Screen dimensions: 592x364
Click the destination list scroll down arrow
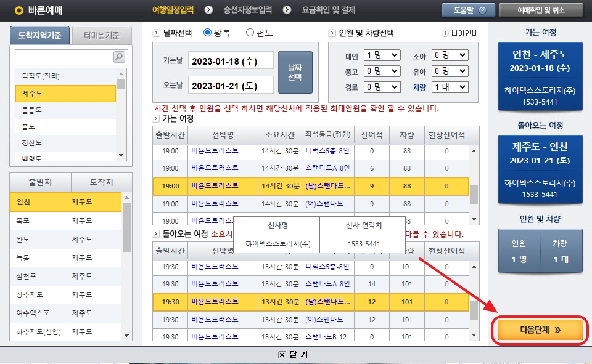click(x=121, y=155)
